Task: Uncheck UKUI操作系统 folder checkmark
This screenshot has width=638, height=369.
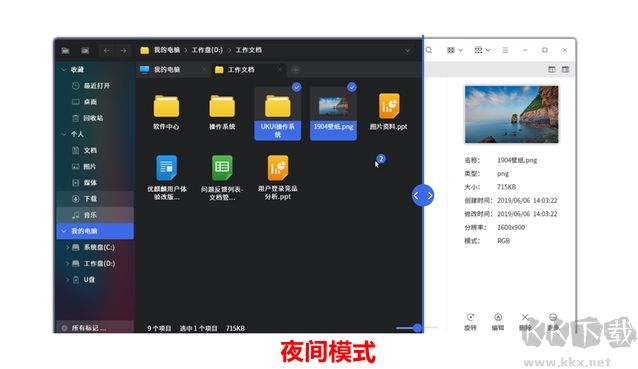Action: pyautogui.click(x=297, y=87)
